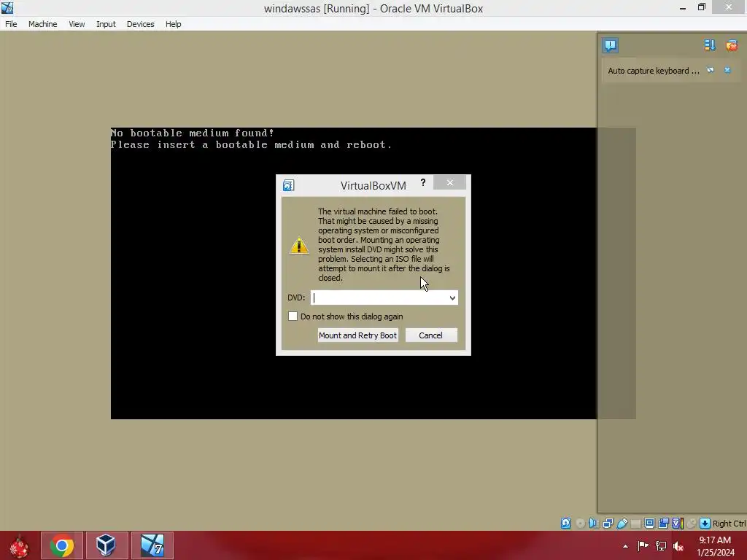Open the USB devices status icon
This screenshot has height=560, width=747.
click(622, 524)
